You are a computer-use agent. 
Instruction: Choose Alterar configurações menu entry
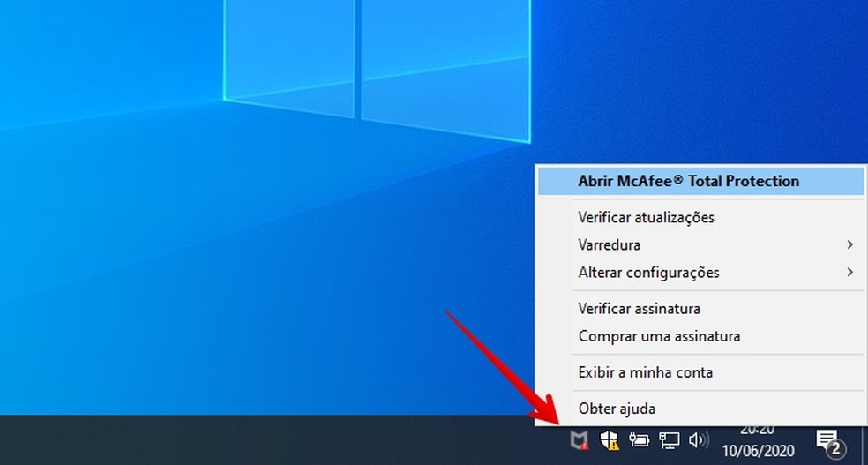pos(700,273)
